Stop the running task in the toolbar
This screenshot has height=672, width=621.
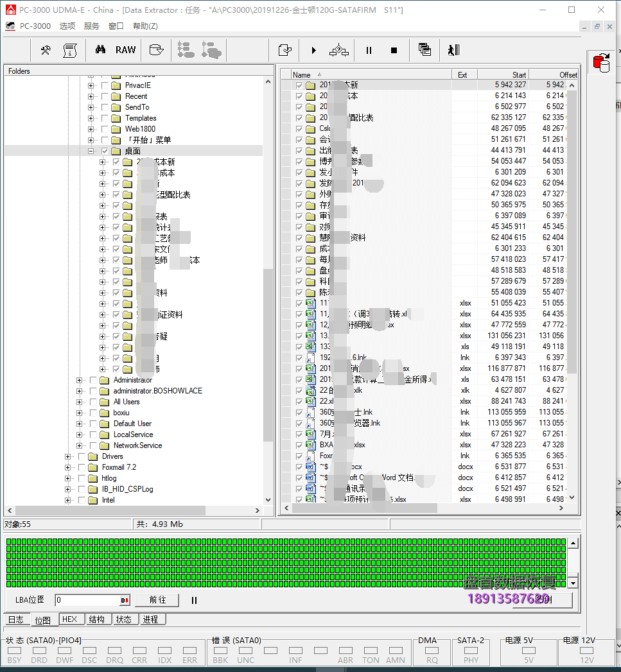(394, 51)
